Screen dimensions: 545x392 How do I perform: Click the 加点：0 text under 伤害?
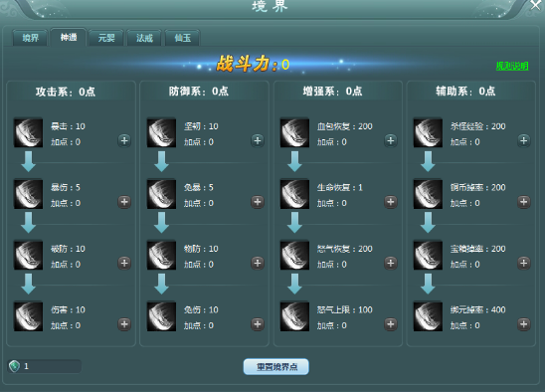tap(66, 325)
